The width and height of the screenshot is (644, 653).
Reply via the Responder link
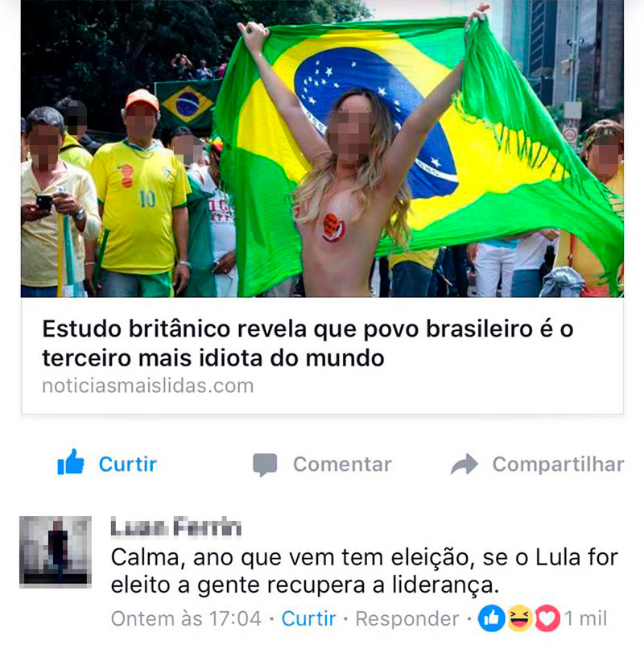(407, 619)
